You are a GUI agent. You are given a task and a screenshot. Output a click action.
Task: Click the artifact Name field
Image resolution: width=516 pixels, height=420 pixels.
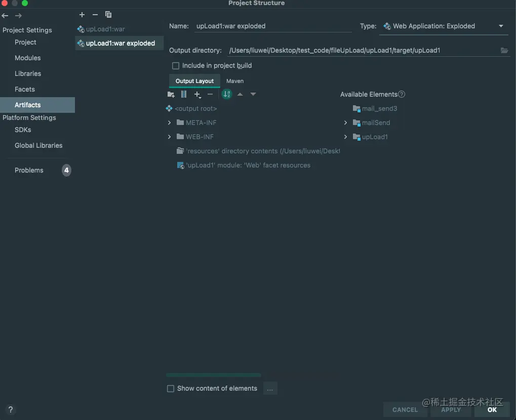pos(272,26)
